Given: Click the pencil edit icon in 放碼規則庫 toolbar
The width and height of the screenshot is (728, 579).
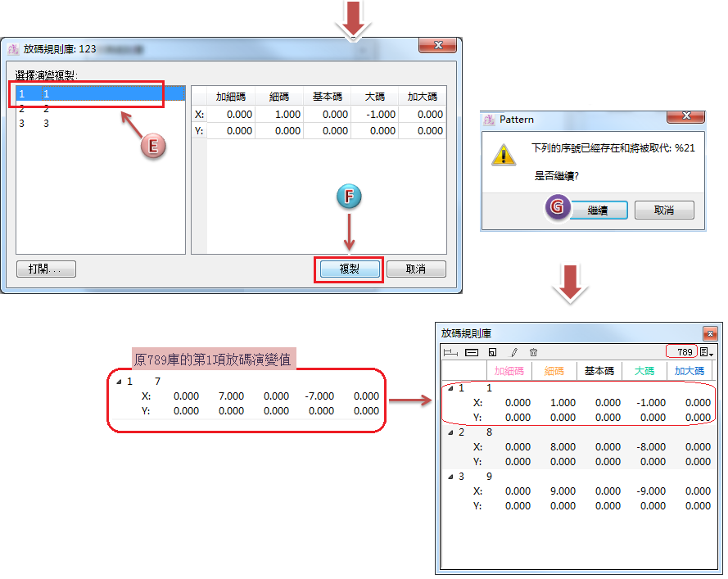Looking at the screenshot, I should click(x=514, y=352).
